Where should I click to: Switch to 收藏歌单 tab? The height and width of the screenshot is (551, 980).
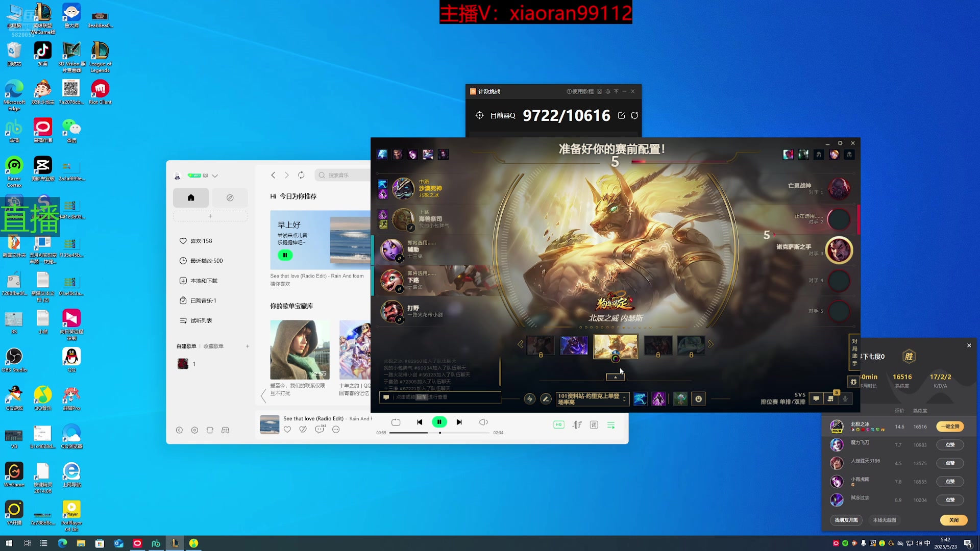click(213, 346)
